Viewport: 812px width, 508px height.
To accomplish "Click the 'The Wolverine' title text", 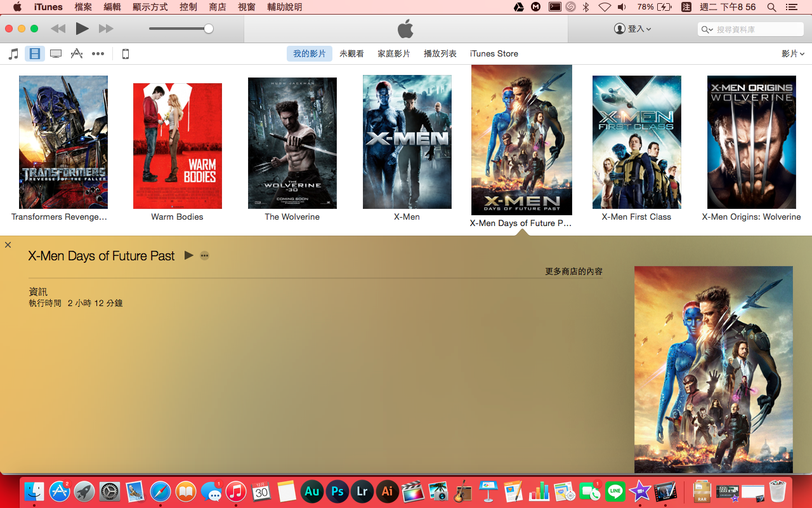I will click(x=292, y=217).
